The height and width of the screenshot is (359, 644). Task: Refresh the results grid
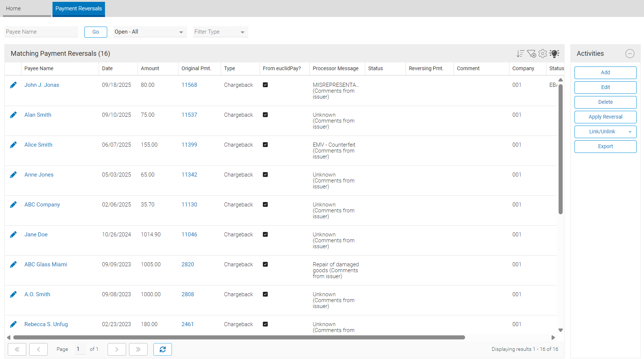pyautogui.click(x=163, y=349)
